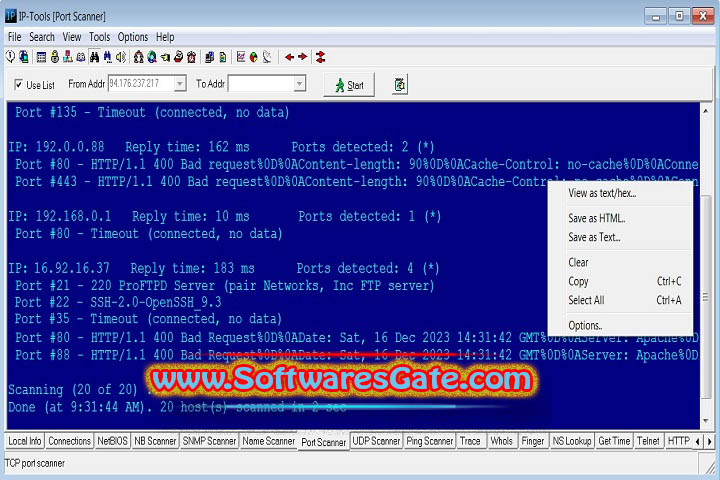Open the NB Scanner toolbar icon
The image size is (720, 480).
pos(55,57)
